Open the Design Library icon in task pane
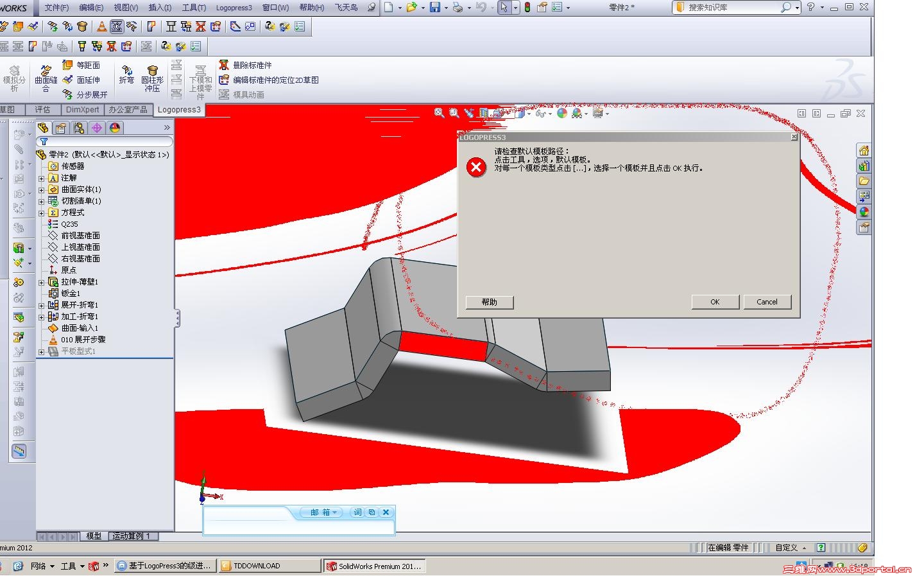 (864, 166)
